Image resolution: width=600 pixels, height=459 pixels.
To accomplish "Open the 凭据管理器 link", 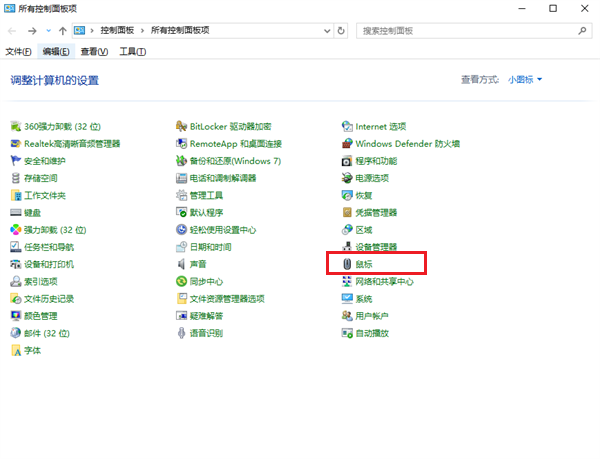I will pyautogui.click(x=376, y=213).
